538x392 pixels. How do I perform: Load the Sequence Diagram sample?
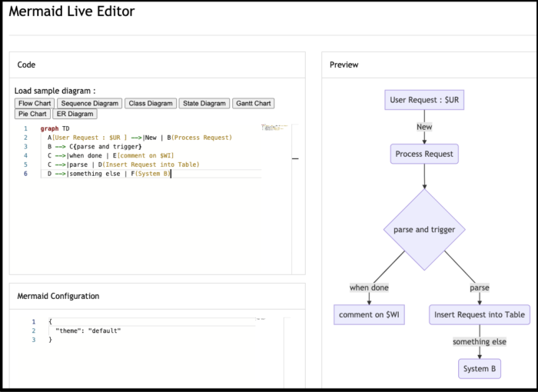point(89,103)
